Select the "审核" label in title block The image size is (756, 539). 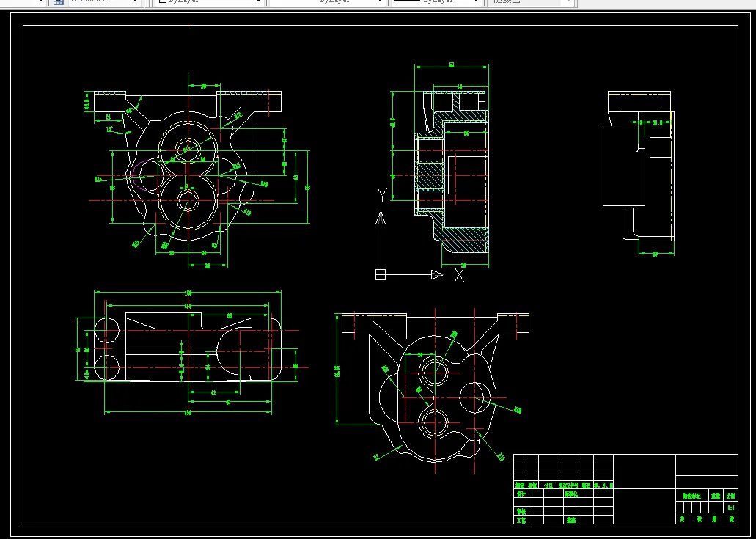521,511
